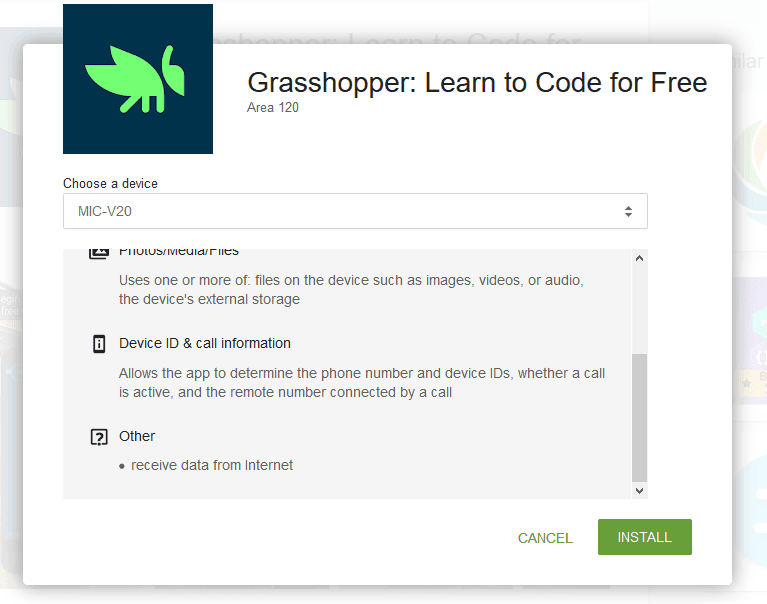Click the permissions list scroll up arrow
The width and height of the screenshot is (767, 604).
coord(639,258)
